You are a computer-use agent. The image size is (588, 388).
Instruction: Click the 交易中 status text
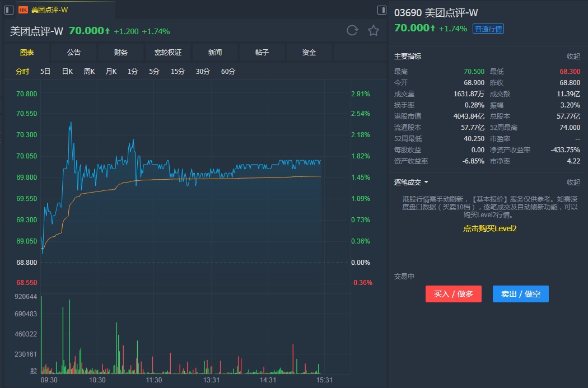404,276
